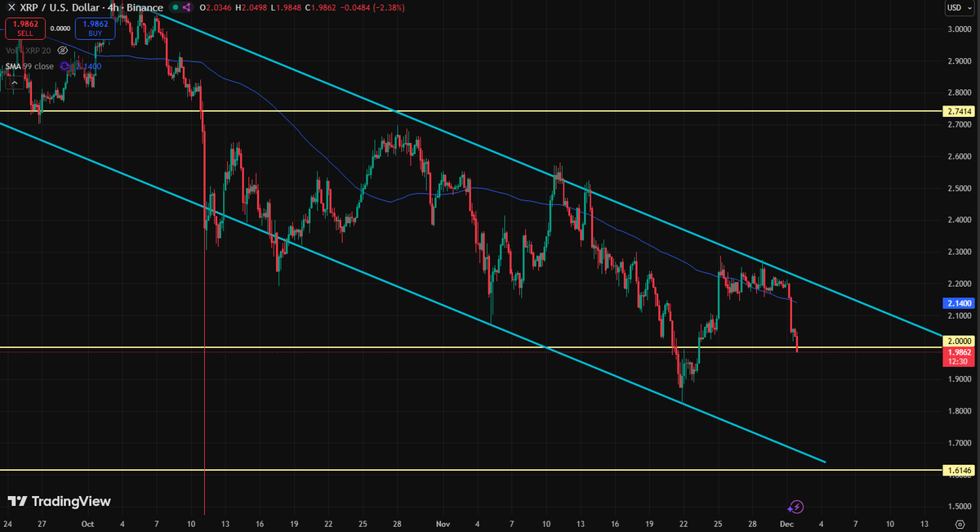This screenshot has height=532, width=980.
Task: Click the red SELL 1.9862 button
Action: coord(25,29)
